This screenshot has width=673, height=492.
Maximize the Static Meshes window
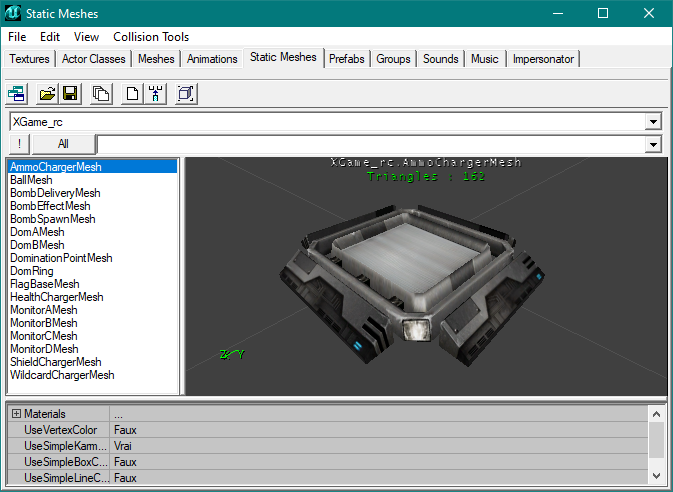603,13
